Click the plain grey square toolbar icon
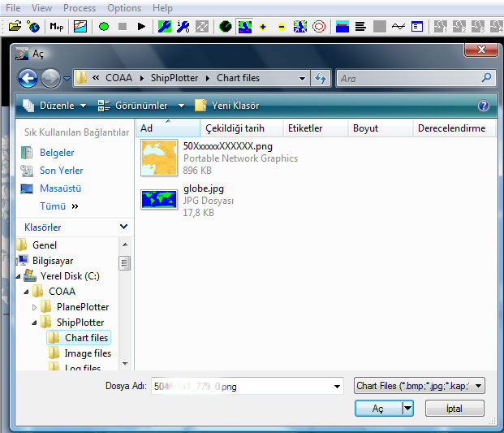504x433 pixels. tap(380, 26)
